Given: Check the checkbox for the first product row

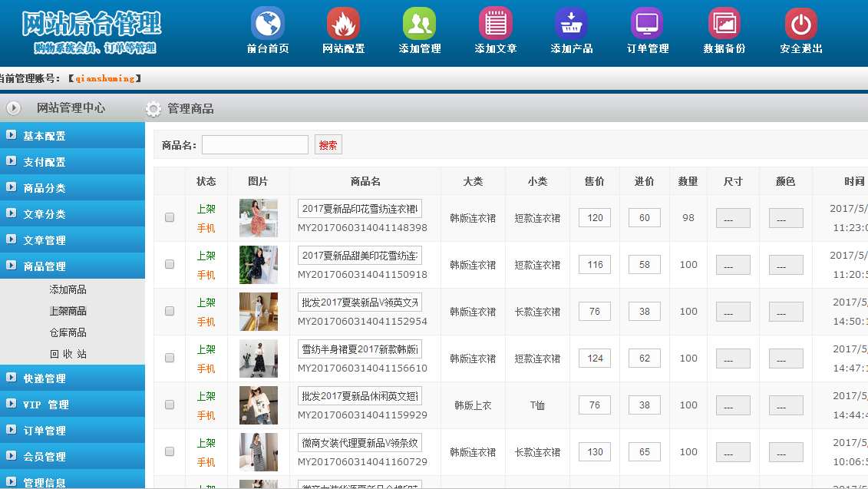Looking at the screenshot, I should (170, 218).
